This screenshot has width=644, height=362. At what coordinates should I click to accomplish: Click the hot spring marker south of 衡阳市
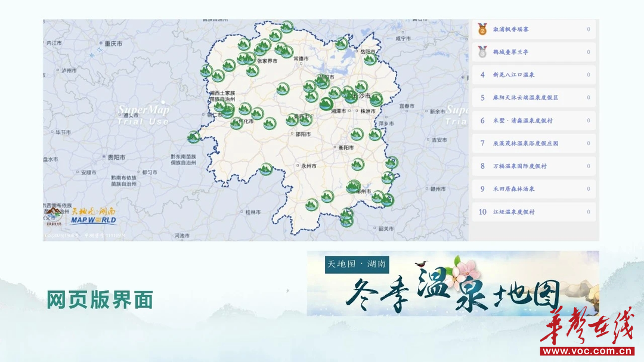pos(357,163)
